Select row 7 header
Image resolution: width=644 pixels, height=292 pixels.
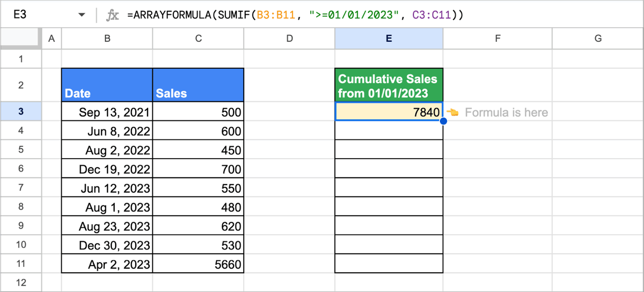tap(21, 187)
